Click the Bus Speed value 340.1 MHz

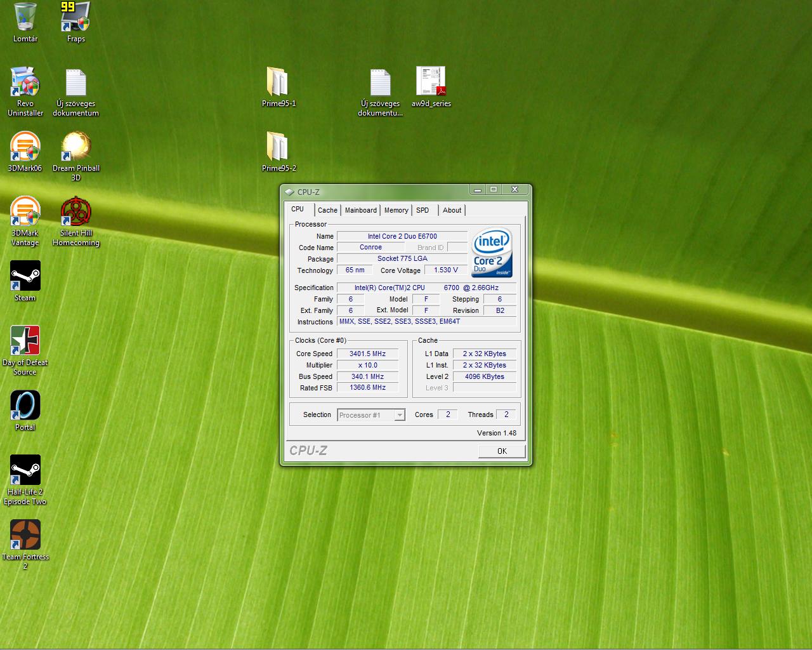pos(367,376)
